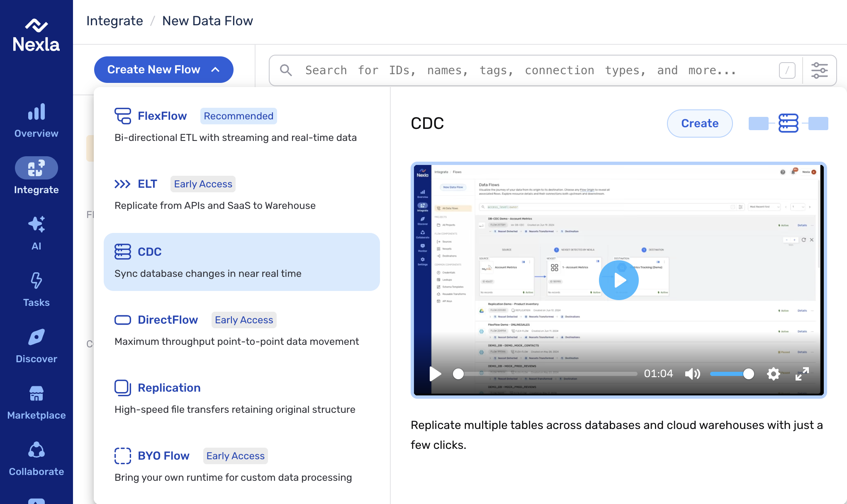
Task: Click 'Sync database changes in near real time'
Action: click(208, 274)
